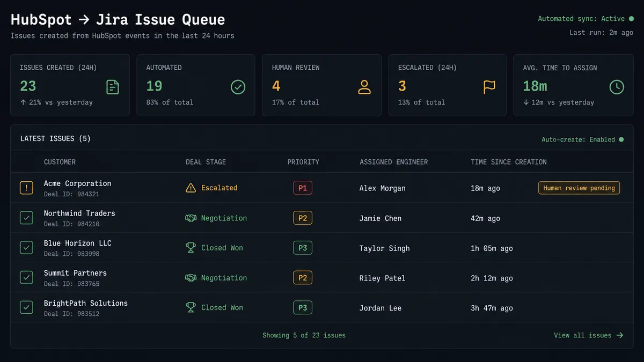Click Deal ID: 983765 text
Screen dimensions: 644x362
pos(71,284)
